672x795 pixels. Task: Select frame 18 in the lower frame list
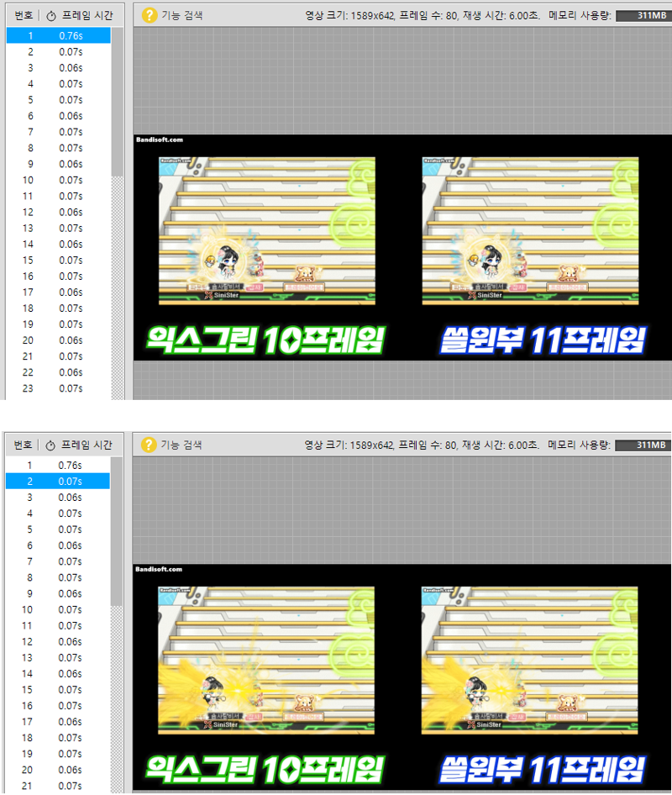58,738
